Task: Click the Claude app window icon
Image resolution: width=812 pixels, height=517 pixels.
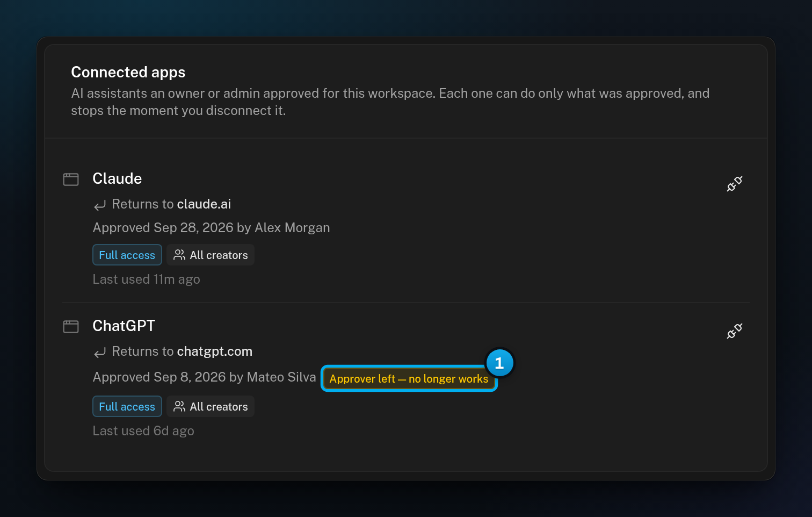Action: point(71,179)
